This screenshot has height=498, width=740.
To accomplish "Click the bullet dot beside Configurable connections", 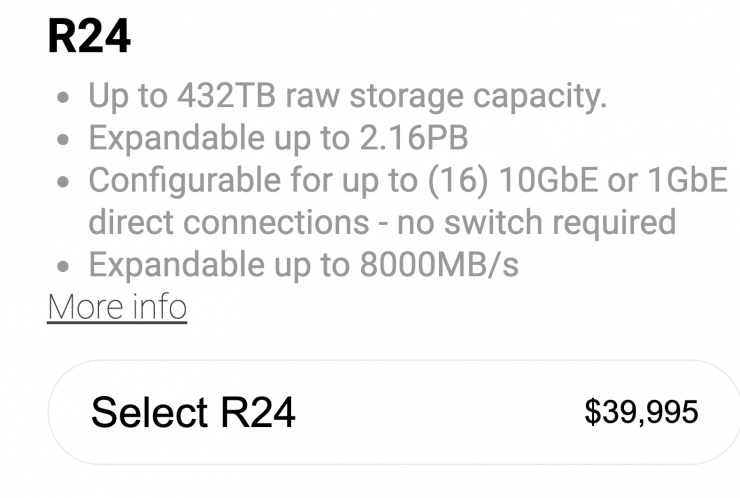I will click(64, 183).
